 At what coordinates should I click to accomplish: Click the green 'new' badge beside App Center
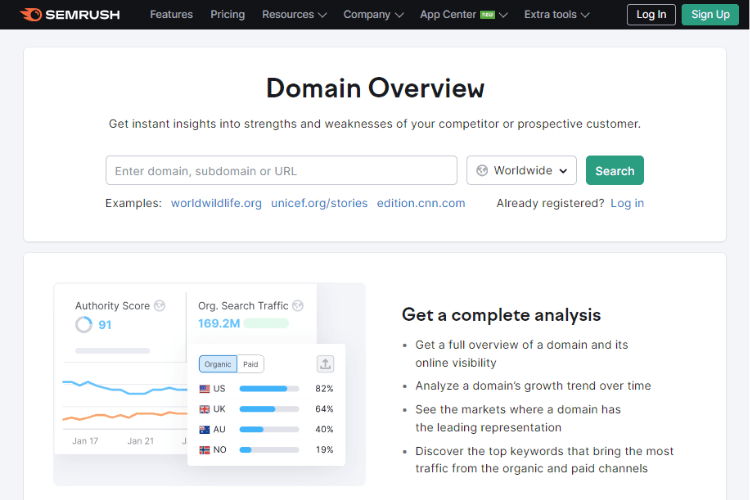point(487,15)
